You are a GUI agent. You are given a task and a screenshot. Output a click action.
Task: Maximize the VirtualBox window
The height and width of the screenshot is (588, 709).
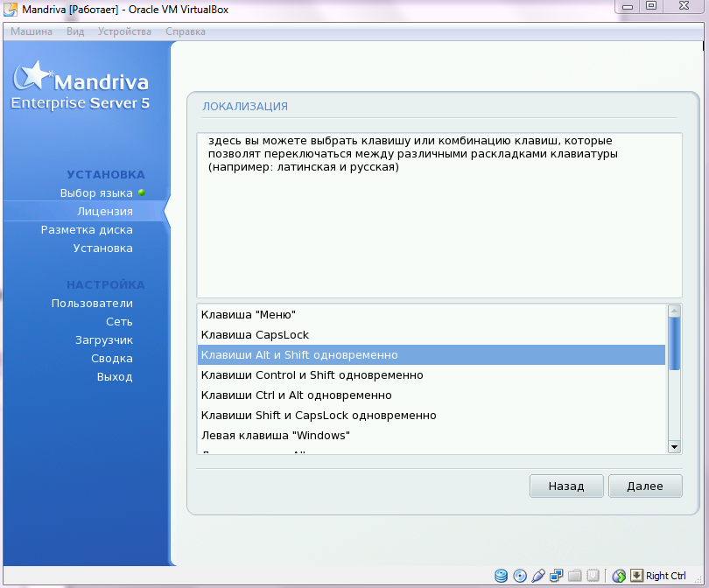point(651,6)
